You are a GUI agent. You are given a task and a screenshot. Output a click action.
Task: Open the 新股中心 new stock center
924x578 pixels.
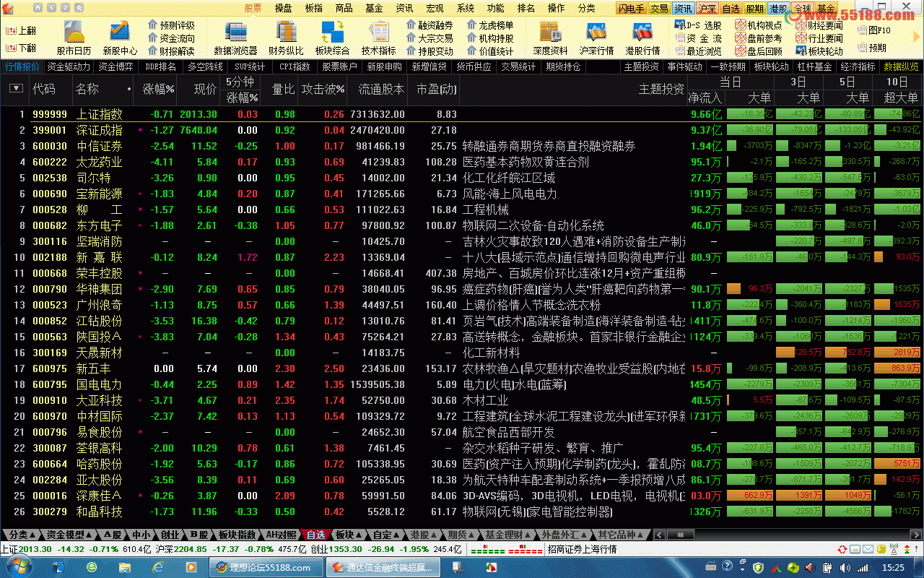pos(120,38)
